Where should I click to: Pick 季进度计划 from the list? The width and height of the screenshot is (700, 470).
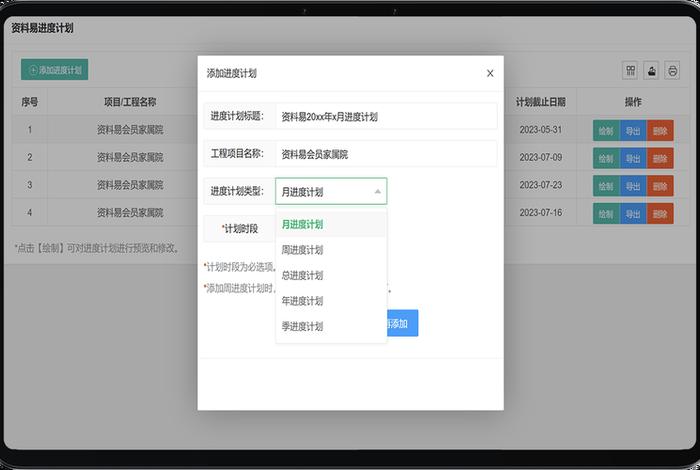[x=302, y=327]
